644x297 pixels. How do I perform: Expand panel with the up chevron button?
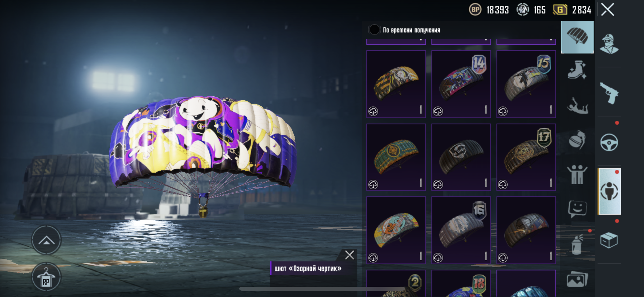tap(46, 240)
